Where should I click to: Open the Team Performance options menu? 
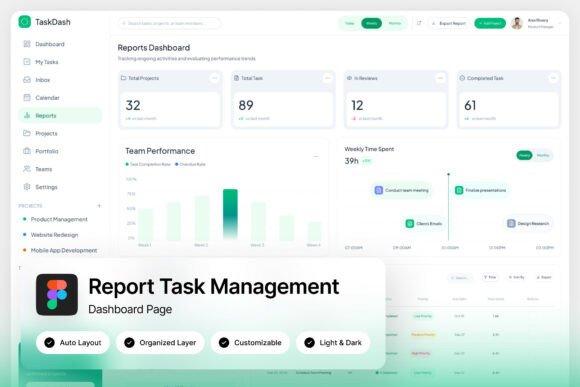[x=316, y=157]
